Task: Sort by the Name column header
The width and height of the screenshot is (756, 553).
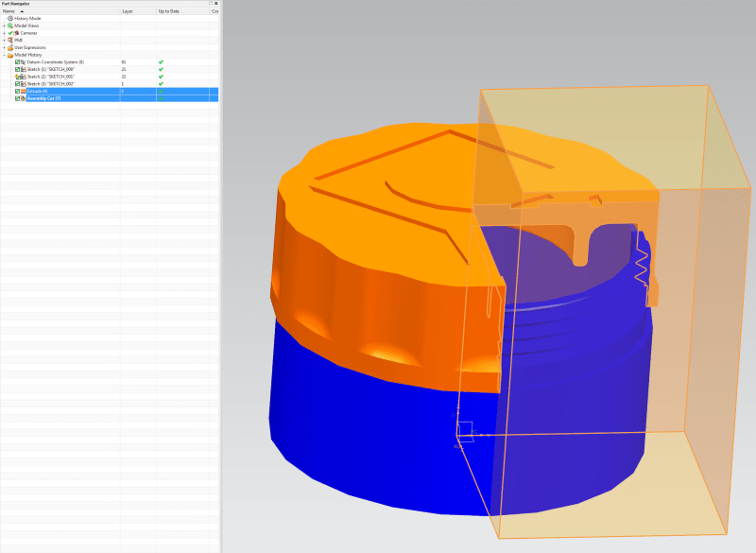Action: coord(60,11)
